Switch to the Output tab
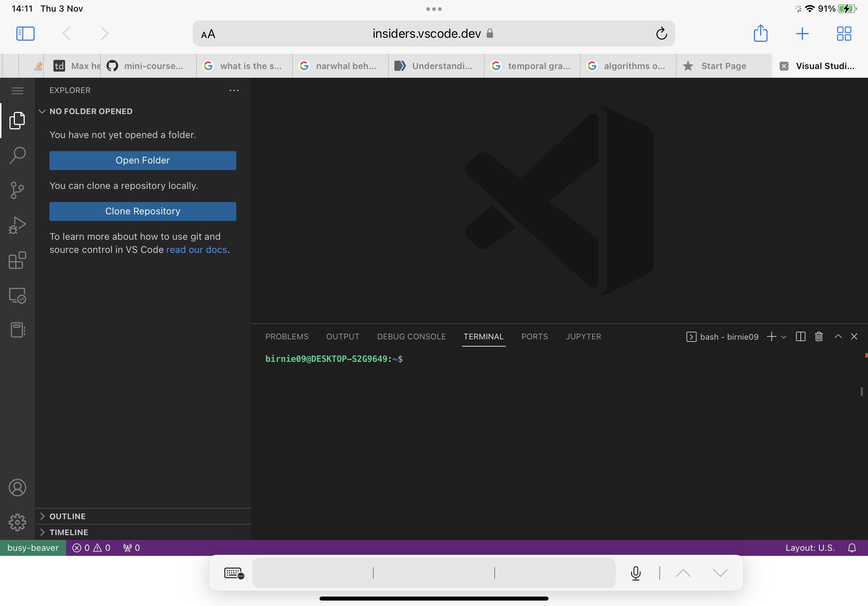The image size is (868, 606). point(343,337)
